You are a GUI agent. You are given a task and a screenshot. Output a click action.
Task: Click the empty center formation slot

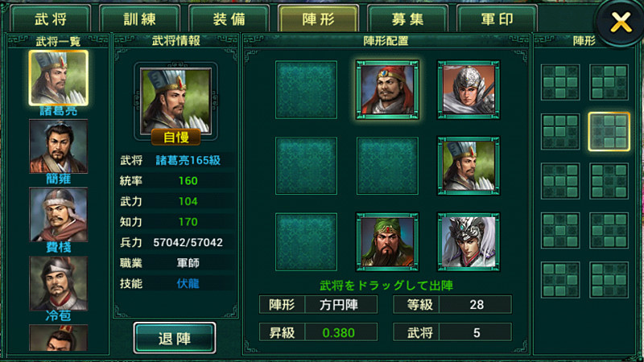click(387, 166)
